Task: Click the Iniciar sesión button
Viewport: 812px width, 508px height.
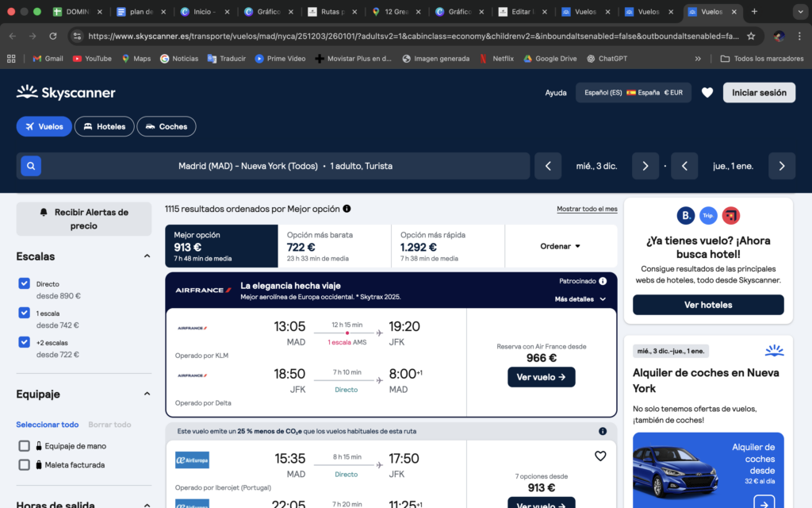Action: (x=759, y=93)
